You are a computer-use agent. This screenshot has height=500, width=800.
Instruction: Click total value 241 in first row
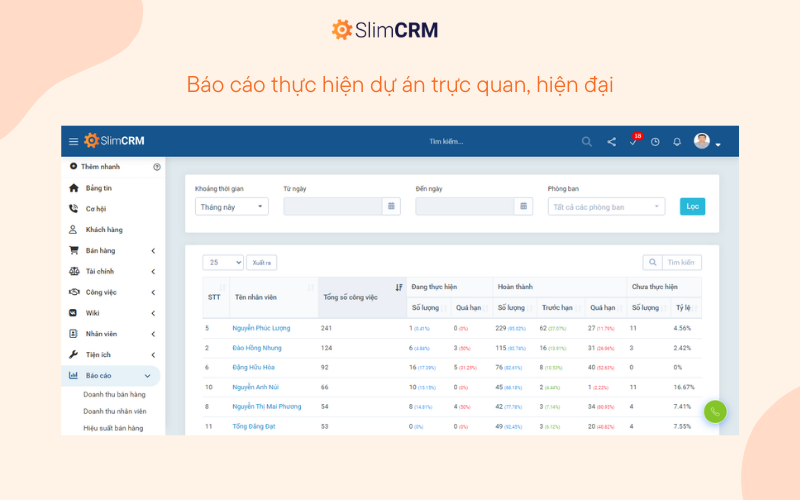327,328
